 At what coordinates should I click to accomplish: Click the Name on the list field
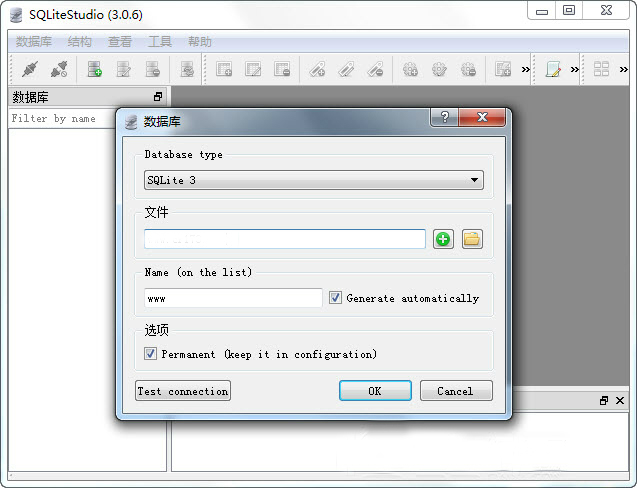tap(233, 298)
